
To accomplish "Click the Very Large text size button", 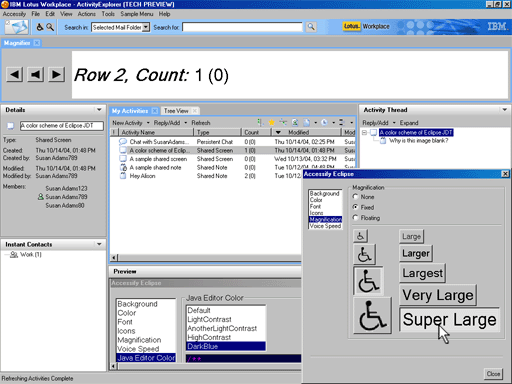I will pyautogui.click(x=438, y=295).
